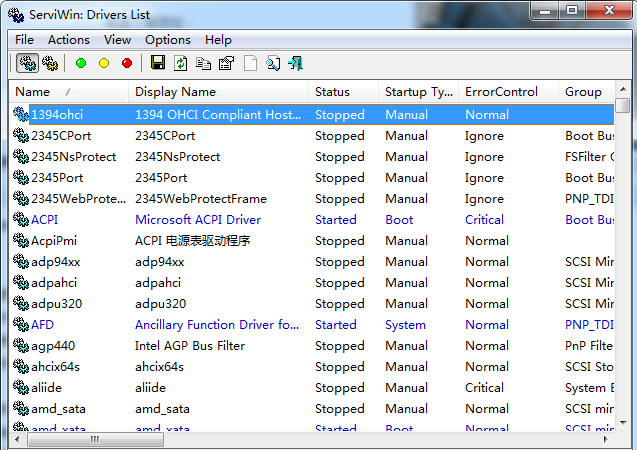Click the Exit door icon
The height and width of the screenshot is (450, 637).
(x=295, y=63)
